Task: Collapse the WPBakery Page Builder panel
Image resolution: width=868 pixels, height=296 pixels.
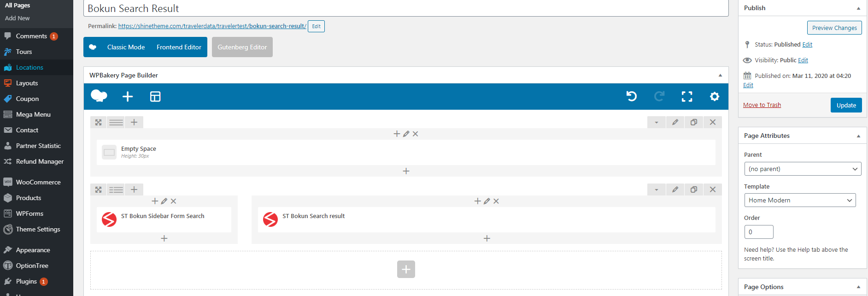Action: pyautogui.click(x=720, y=75)
